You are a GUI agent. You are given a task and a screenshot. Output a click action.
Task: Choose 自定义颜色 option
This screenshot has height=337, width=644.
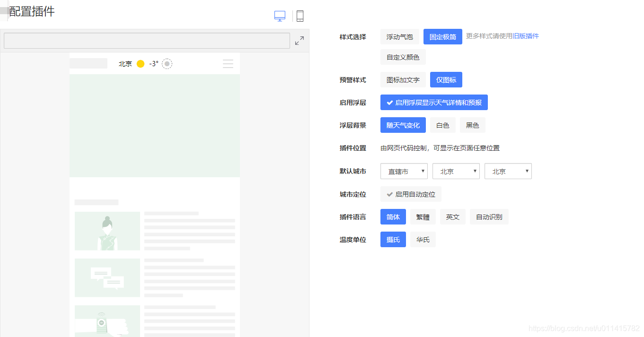coord(403,57)
